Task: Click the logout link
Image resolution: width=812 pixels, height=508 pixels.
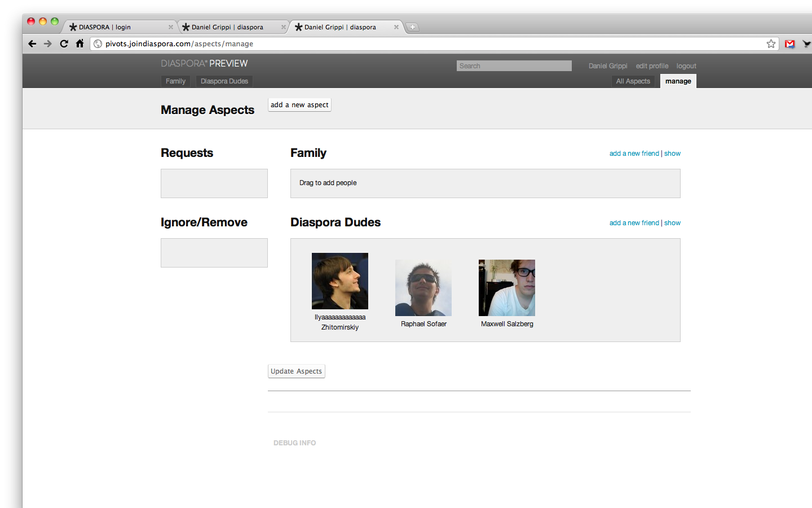Action: coord(686,66)
